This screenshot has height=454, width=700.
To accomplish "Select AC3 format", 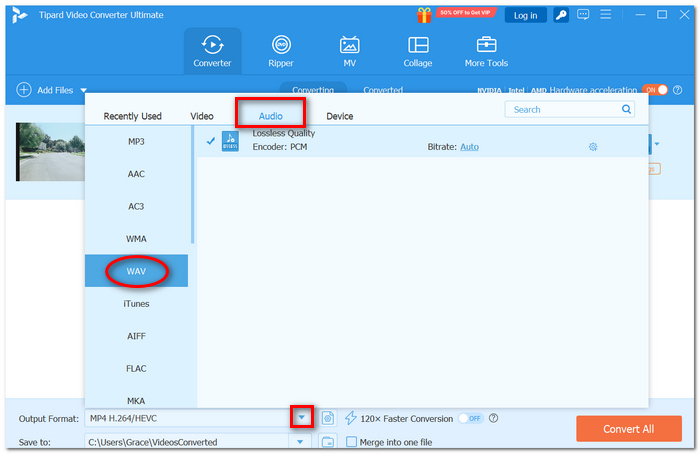I will [x=136, y=206].
